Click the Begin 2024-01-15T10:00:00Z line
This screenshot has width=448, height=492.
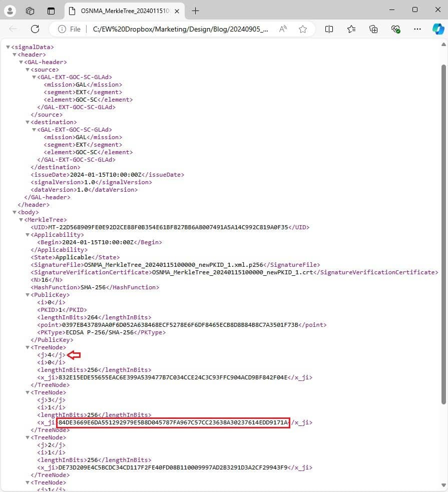point(100,242)
